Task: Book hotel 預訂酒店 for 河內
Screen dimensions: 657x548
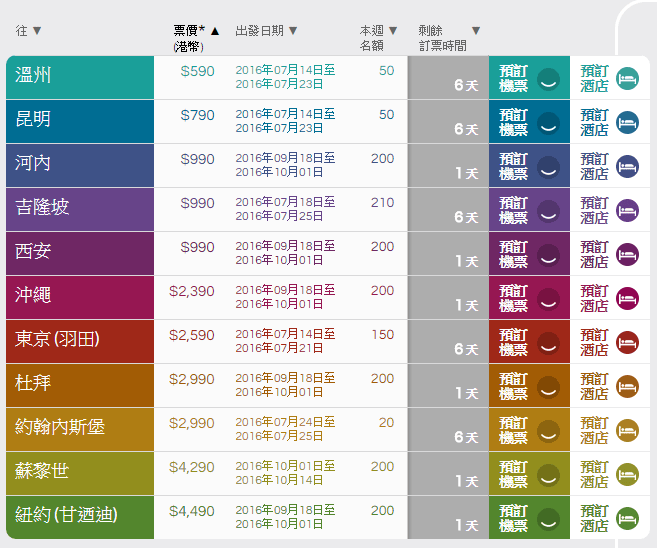Action: (x=594, y=167)
